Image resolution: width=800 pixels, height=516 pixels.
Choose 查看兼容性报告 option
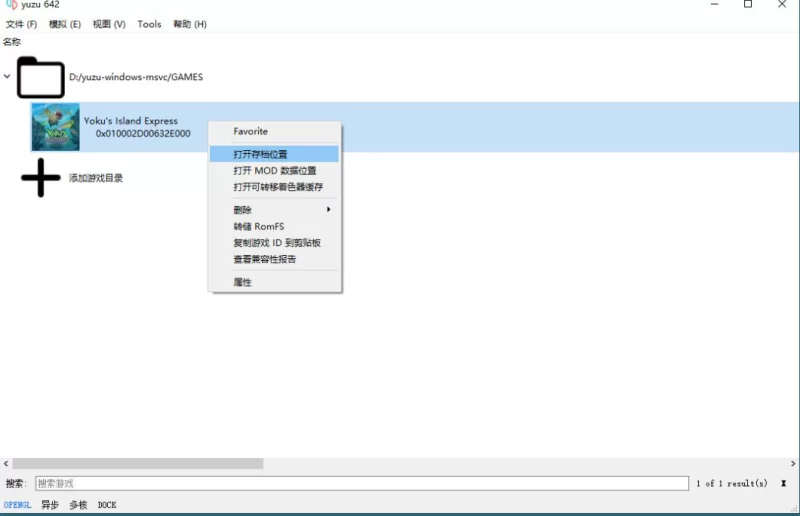tap(265, 259)
